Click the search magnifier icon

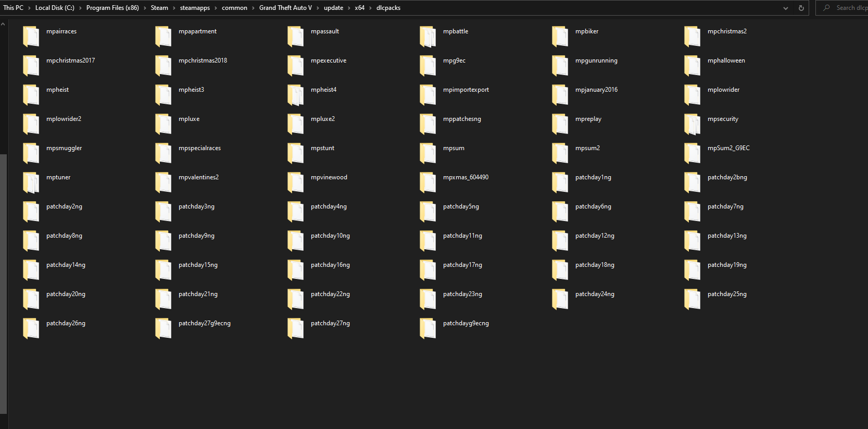pos(826,8)
